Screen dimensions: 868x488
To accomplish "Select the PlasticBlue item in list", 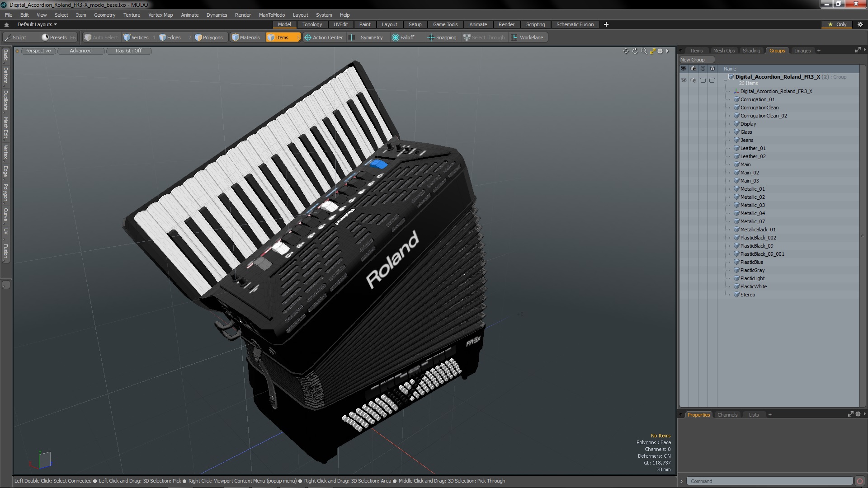I will pos(751,262).
